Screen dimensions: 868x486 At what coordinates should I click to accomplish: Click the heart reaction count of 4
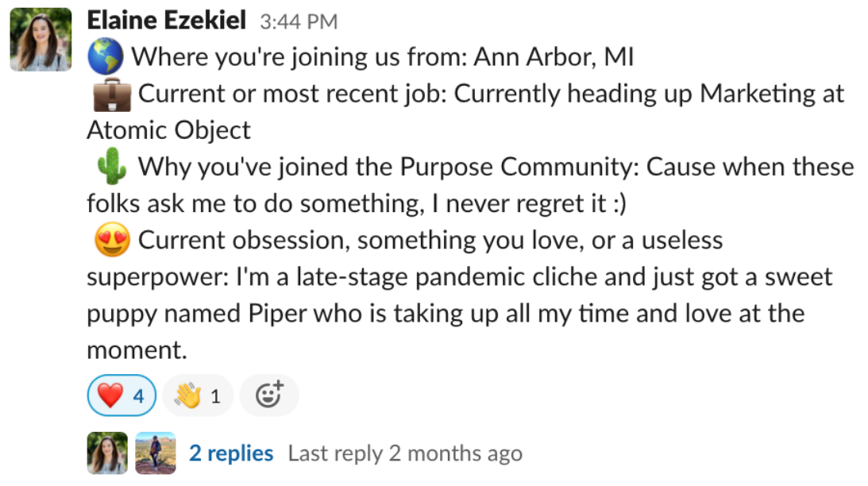point(139,395)
